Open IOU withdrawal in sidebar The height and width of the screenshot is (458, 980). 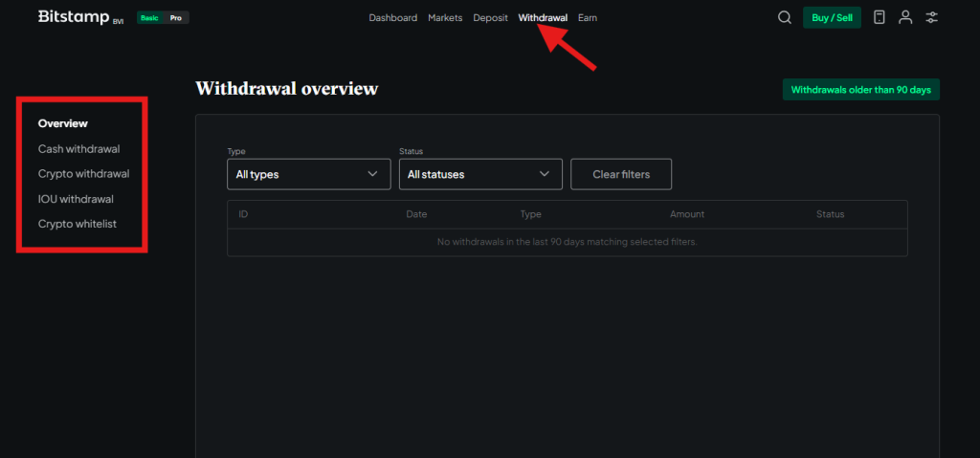point(76,199)
